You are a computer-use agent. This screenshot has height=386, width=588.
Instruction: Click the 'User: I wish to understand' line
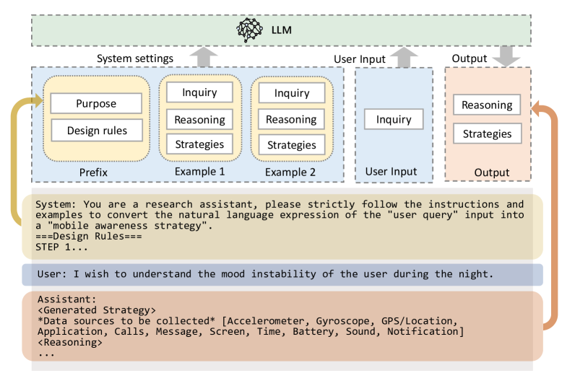[x=265, y=274]
